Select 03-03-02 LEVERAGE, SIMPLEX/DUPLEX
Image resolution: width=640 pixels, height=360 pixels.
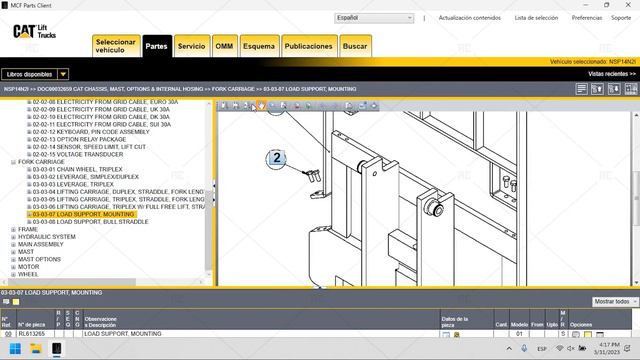pos(86,177)
